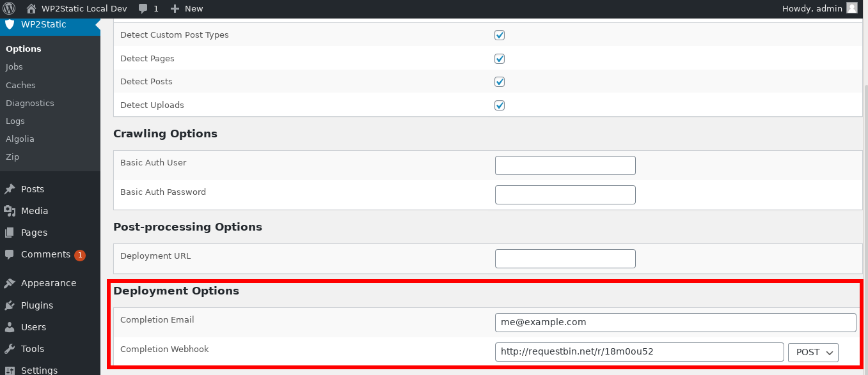Switch to the Jobs page
Image resolution: width=868 pixels, height=375 pixels.
(x=13, y=66)
